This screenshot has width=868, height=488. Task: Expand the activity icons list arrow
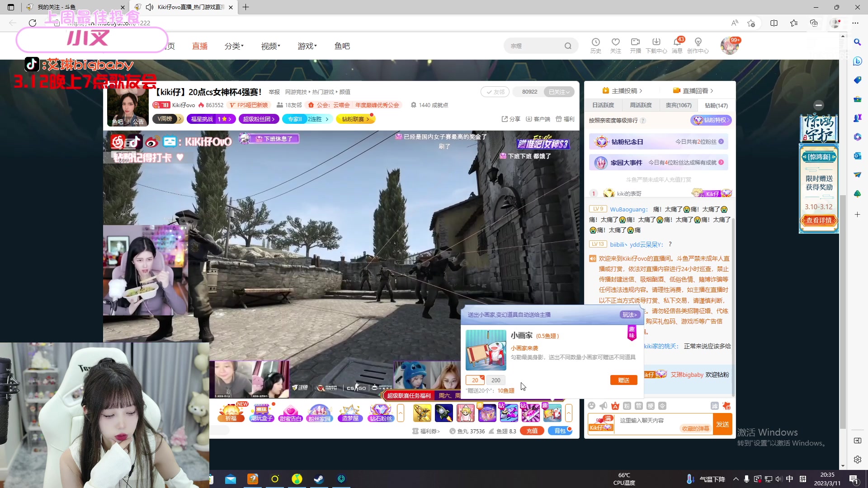[401, 413]
